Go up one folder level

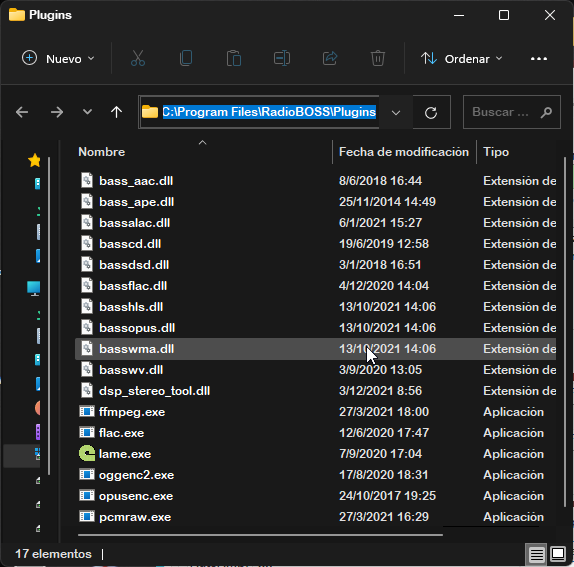pyautogui.click(x=116, y=112)
